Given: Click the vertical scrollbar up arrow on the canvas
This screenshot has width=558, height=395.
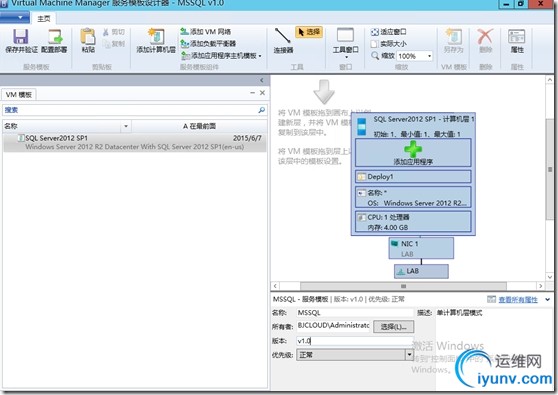Looking at the screenshot, I should pyautogui.click(x=550, y=80).
